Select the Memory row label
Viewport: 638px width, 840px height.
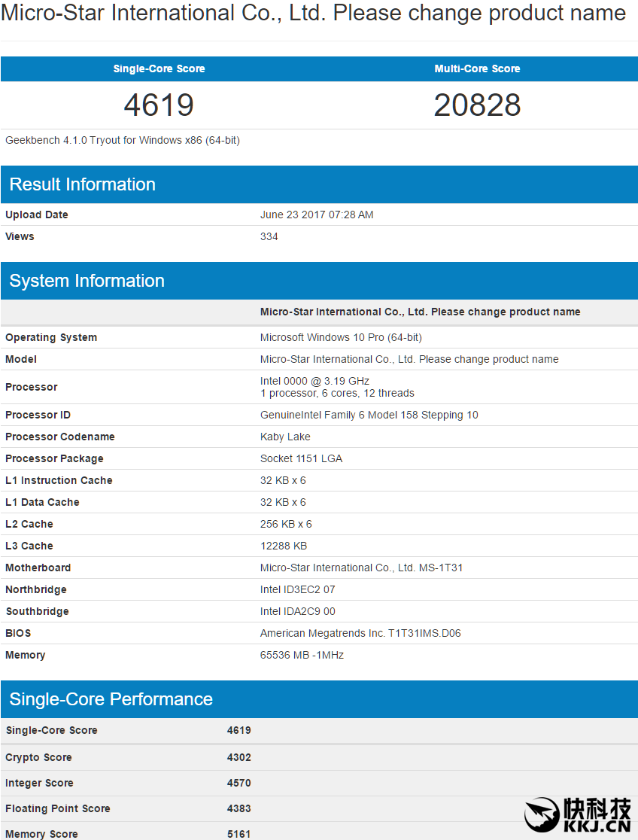25,655
